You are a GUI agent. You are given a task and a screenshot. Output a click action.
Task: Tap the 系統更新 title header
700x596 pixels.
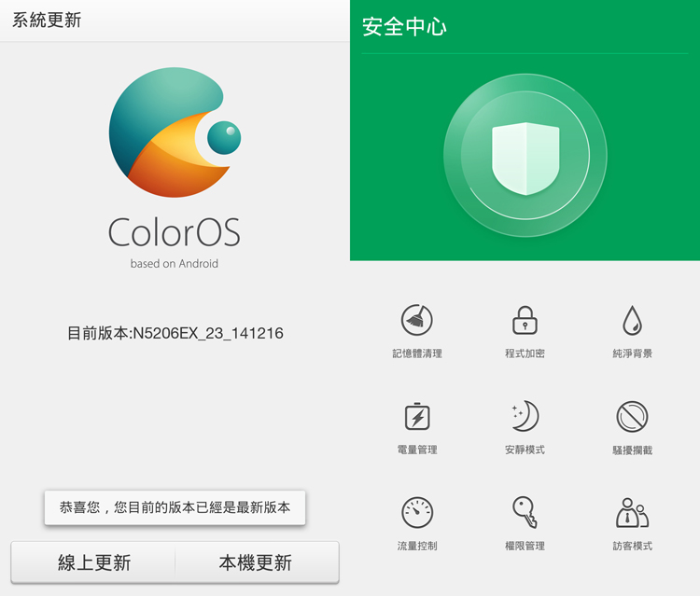47,20
